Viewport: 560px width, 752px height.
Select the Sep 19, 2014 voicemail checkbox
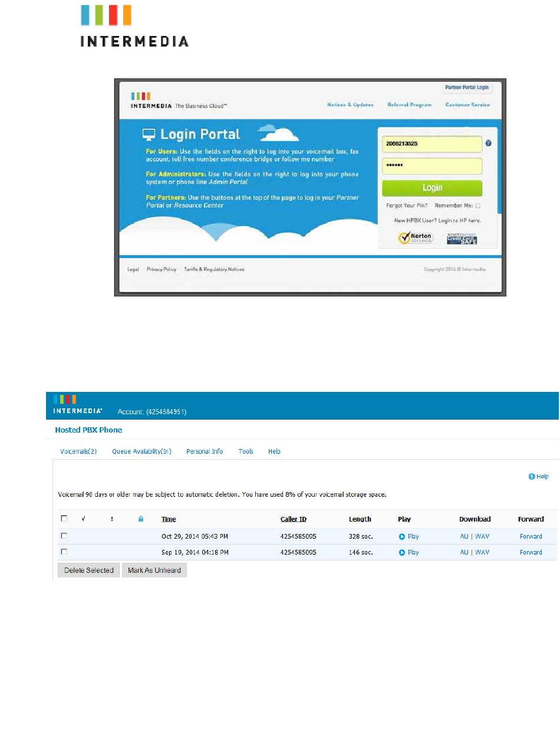click(64, 552)
